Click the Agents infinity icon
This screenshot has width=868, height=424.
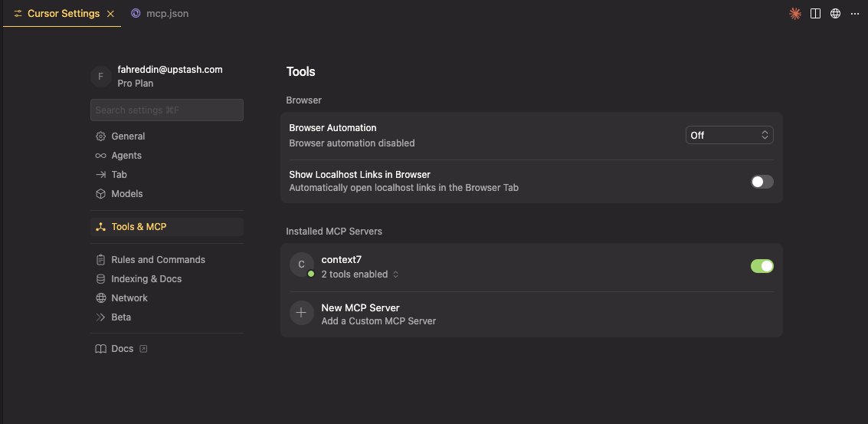point(101,156)
